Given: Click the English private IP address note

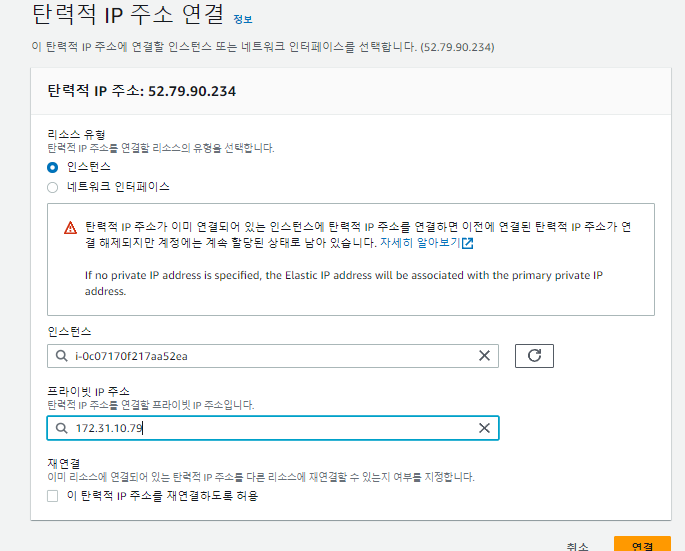Looking at the screenshot, I should 344,283.
